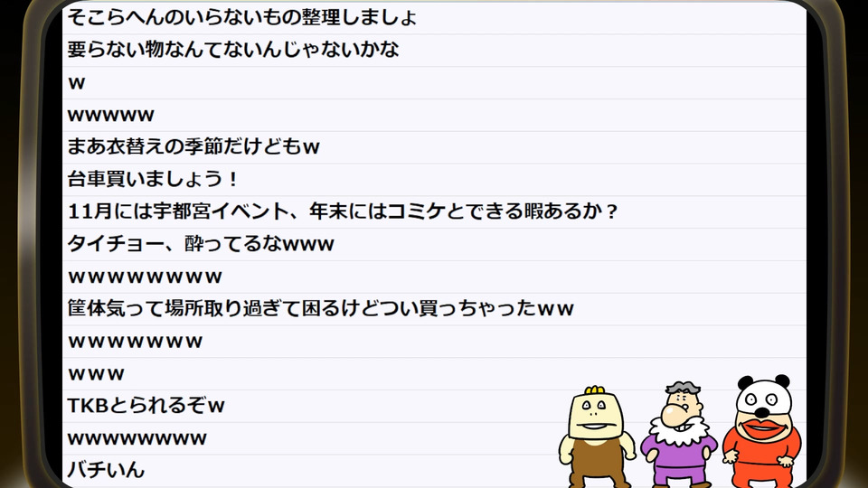
Task: Select comment '台車買いましょう！'
Action: click(434, 180)
